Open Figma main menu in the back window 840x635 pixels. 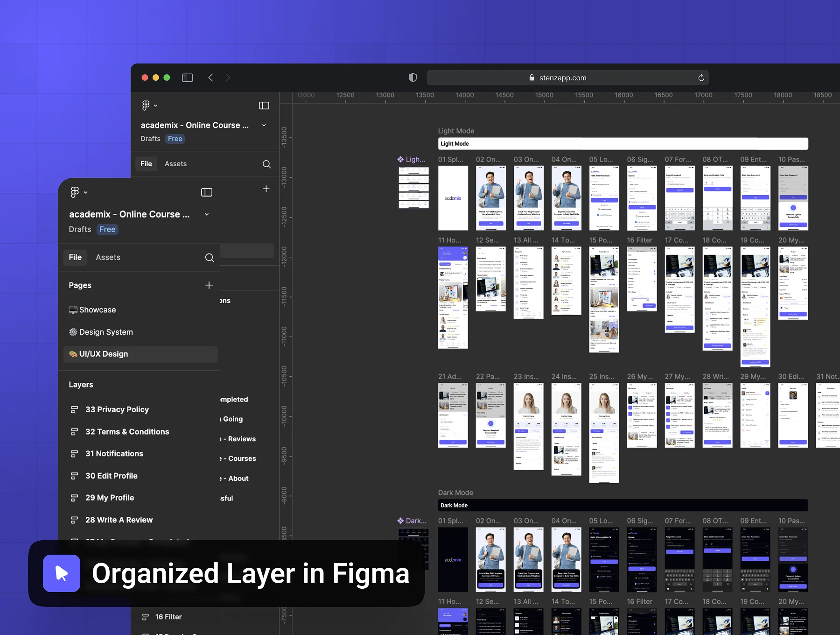146,106
